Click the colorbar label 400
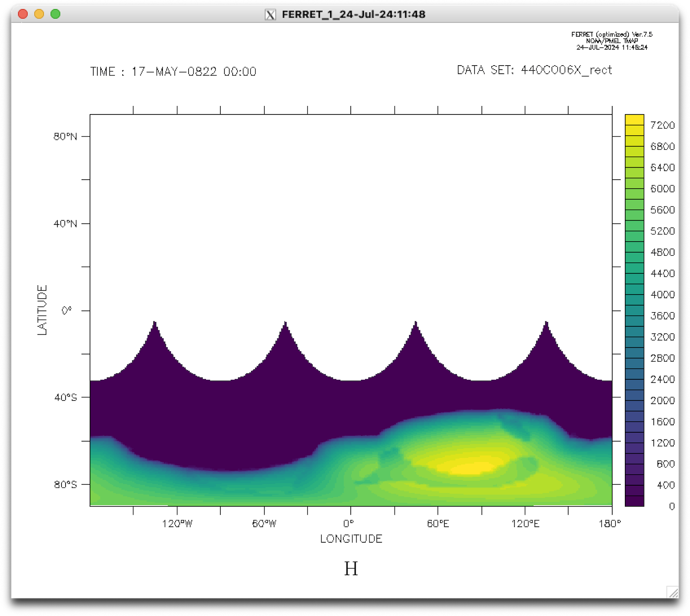Viewport: 690px width, 616px height. tap(666, 485)
